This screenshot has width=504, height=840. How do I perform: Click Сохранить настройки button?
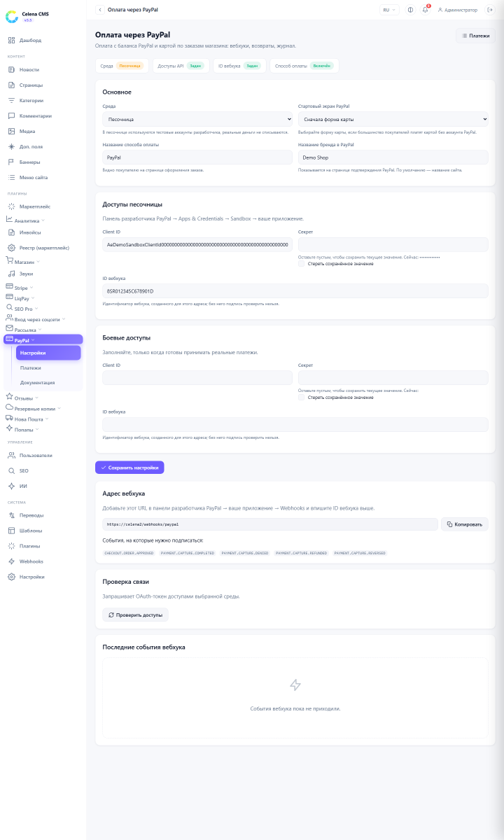tap(129, 467)
